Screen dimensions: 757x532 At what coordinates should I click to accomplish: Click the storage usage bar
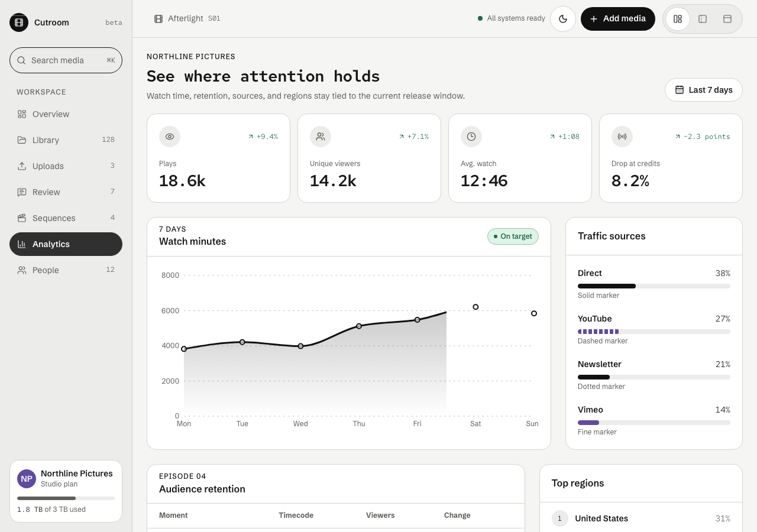tap(66, 498)
